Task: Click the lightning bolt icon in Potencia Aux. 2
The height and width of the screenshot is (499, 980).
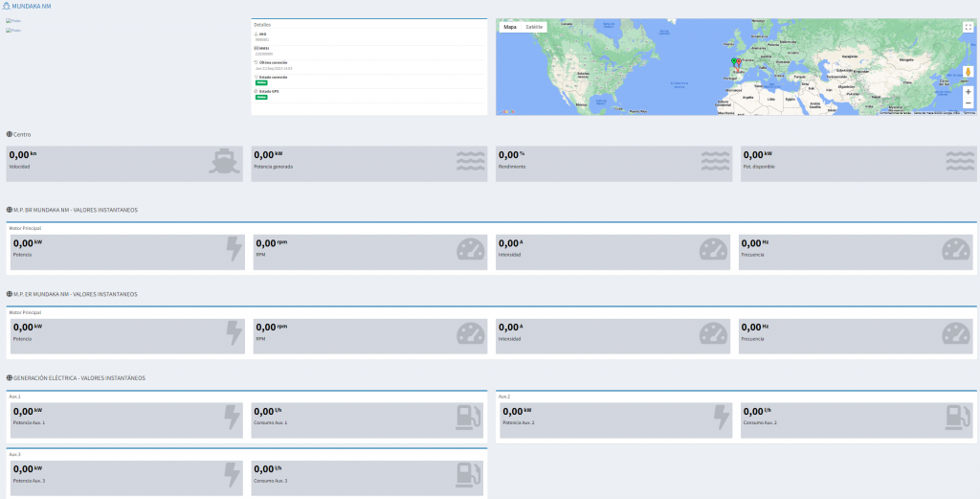Action: point(721,419)
